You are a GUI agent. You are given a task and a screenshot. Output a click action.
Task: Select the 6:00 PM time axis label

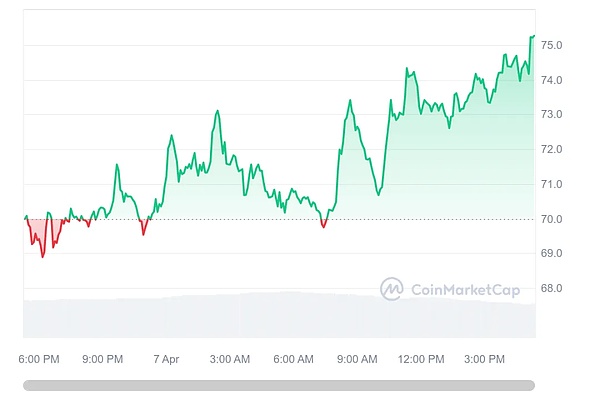[x=40, y=359]
